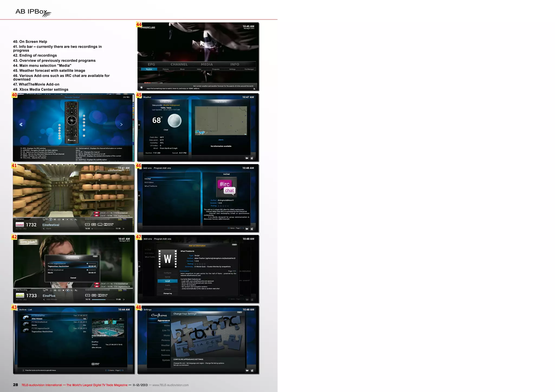Screen dimensions: 555x392
Task: Select the Pictures submenu tab in screenshot 44
Action: click(166, 69)
